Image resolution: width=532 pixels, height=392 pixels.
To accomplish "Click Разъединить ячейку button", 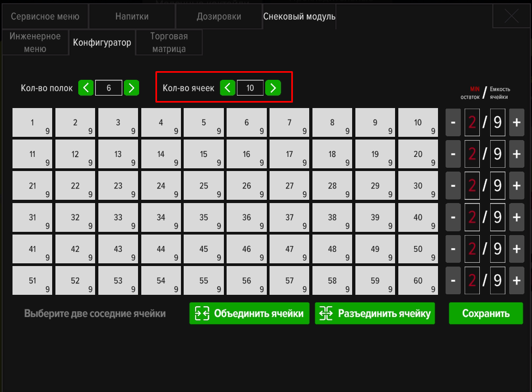I will pyautogui.click(x=375, y=313).
